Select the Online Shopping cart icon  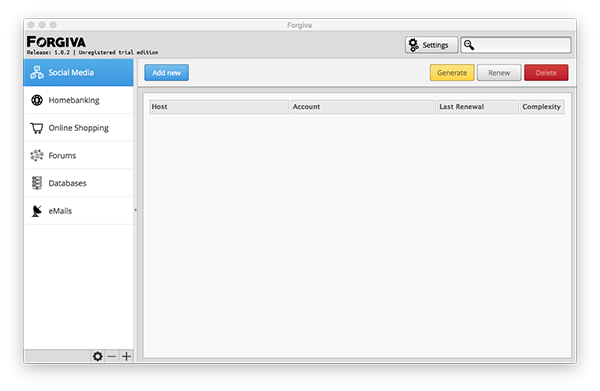[x=37, y=128]
